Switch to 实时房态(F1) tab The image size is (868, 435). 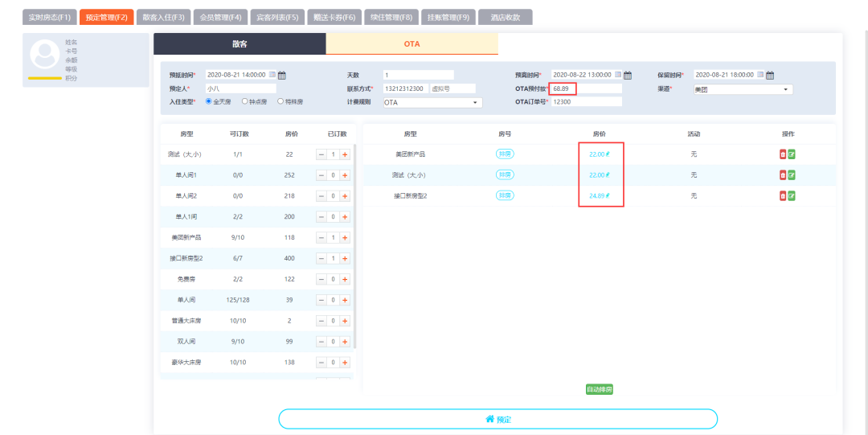(49, 17)
